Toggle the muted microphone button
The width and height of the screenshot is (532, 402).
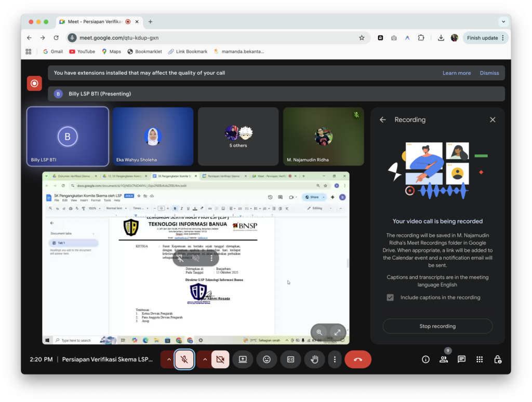pos(184,359)
